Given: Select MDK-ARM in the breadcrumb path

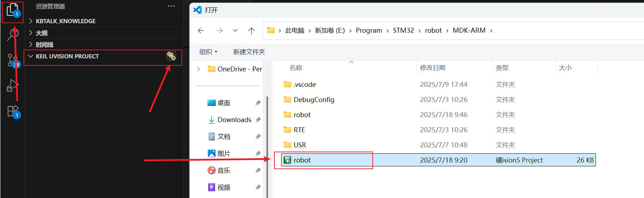Looking at the screenshot, I should (469, 31).
